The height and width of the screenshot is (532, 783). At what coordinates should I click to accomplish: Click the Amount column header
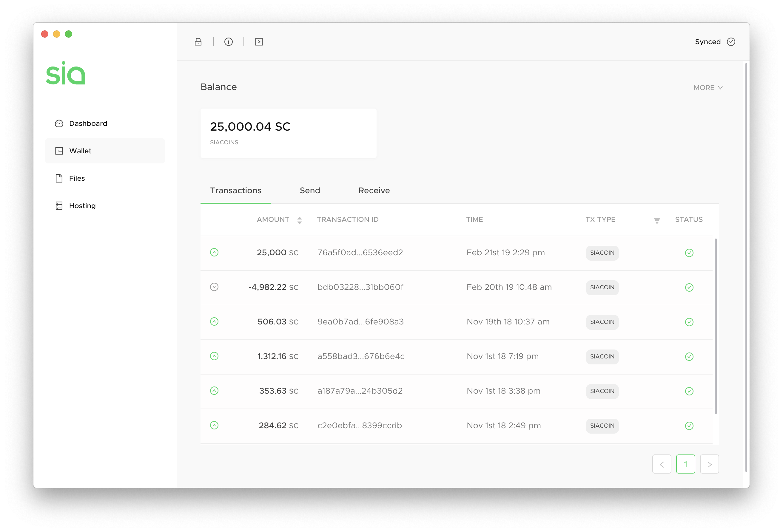coord(273,220)
